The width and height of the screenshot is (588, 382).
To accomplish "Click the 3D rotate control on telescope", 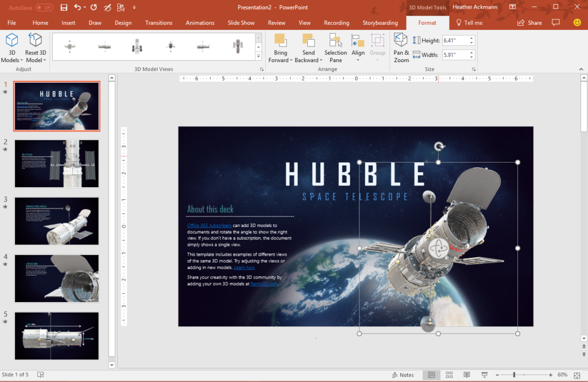I will (438, 248).
